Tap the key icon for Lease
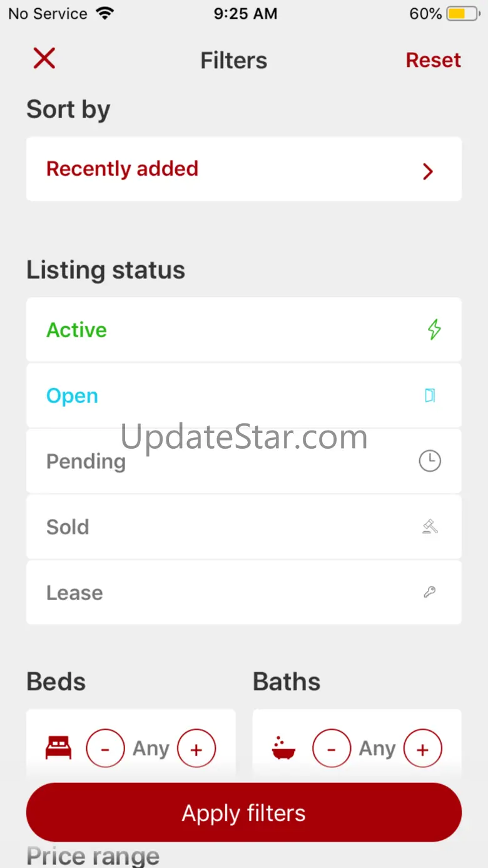This screenshot has width=488, height=868. [x=430, y=592]
